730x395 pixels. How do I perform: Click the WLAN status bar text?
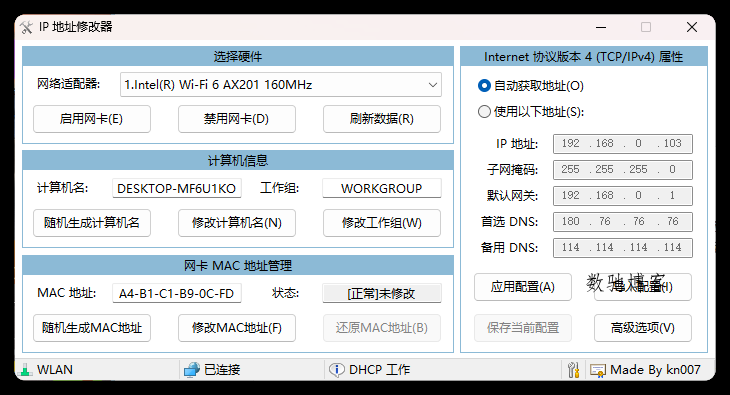click(55, 370)
